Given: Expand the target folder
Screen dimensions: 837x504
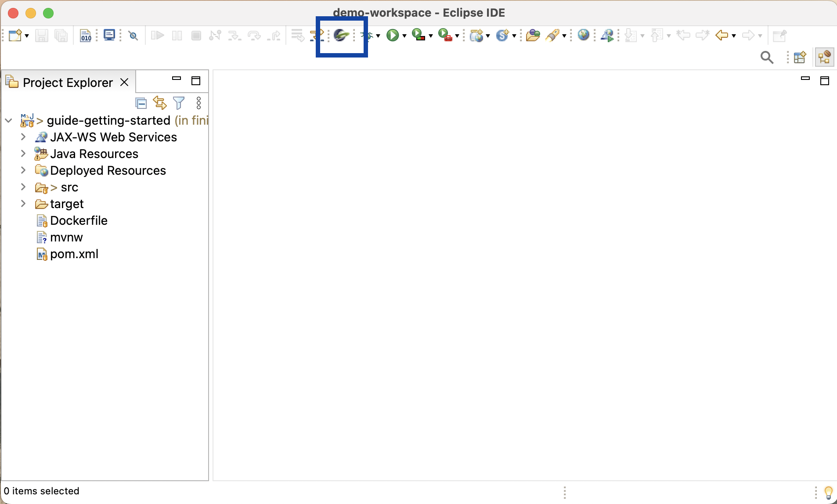Looking at the screenshot, I should (23, 204).
